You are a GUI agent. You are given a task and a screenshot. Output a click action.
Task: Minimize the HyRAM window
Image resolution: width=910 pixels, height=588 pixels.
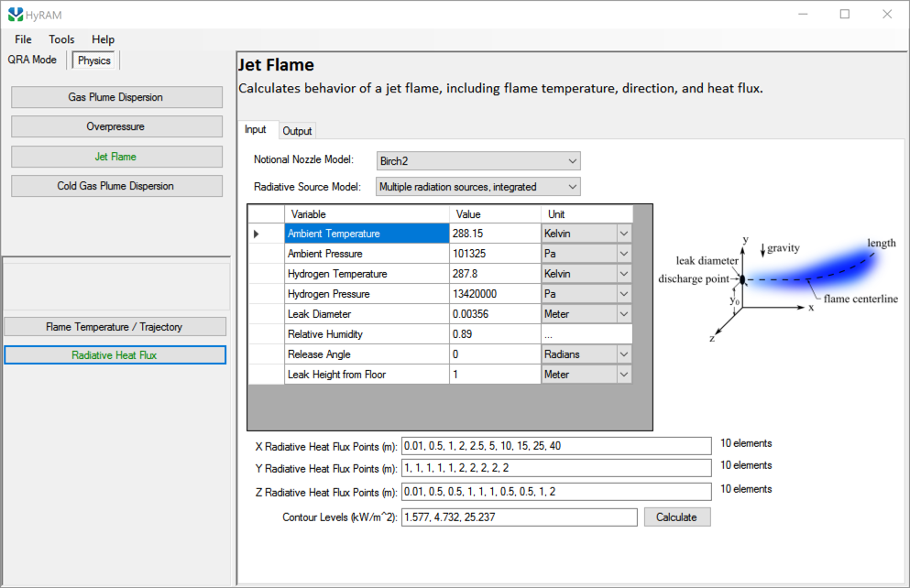coord(803,15)
